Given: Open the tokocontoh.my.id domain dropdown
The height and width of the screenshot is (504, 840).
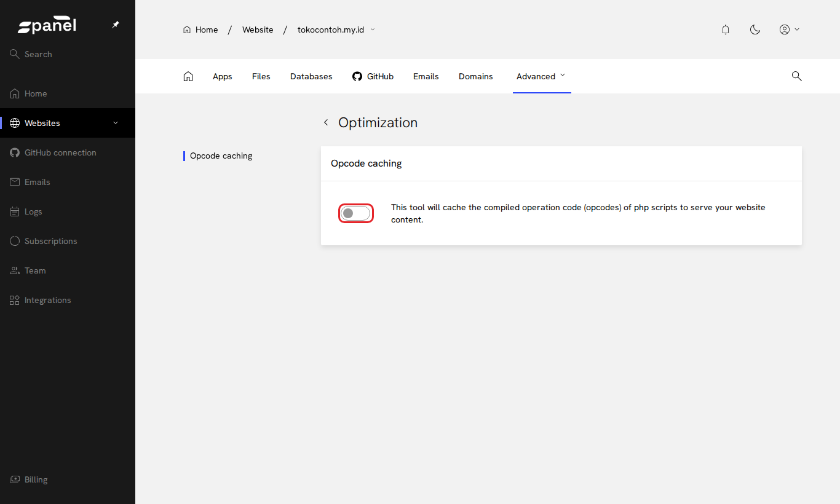Looking at the screenshot, I should click(336, 30).
